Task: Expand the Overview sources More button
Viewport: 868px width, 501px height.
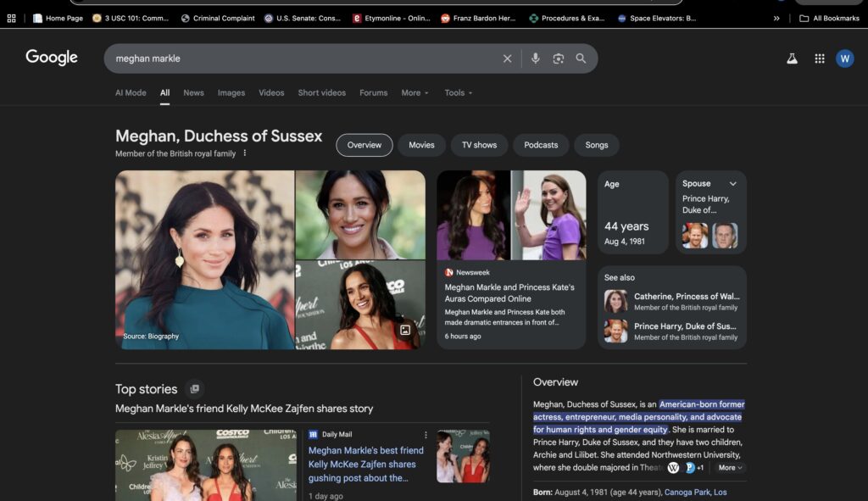Action: click(730, 468)
